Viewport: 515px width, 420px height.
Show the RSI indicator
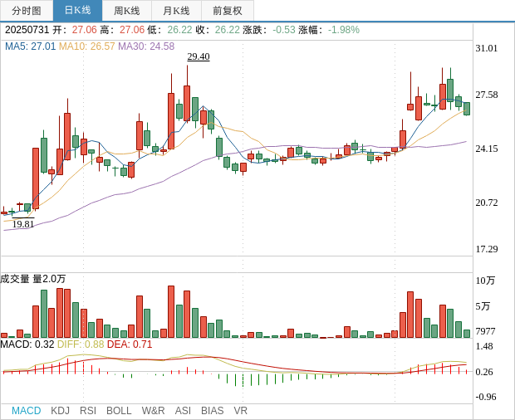coord(88,411)
